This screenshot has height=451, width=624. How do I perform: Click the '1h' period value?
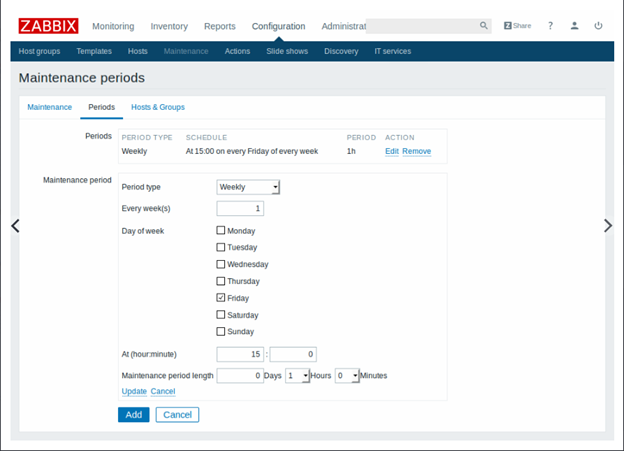pyautogui.click(x=351, y=151)
